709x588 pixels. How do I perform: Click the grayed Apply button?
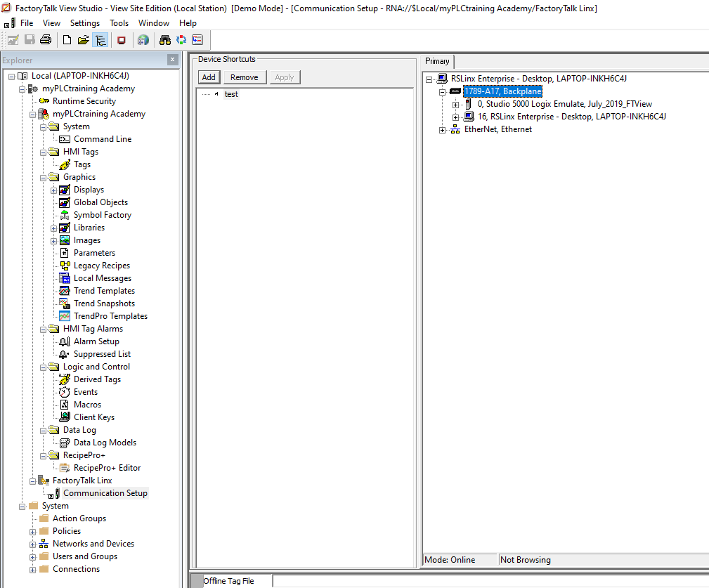(285, 77)
